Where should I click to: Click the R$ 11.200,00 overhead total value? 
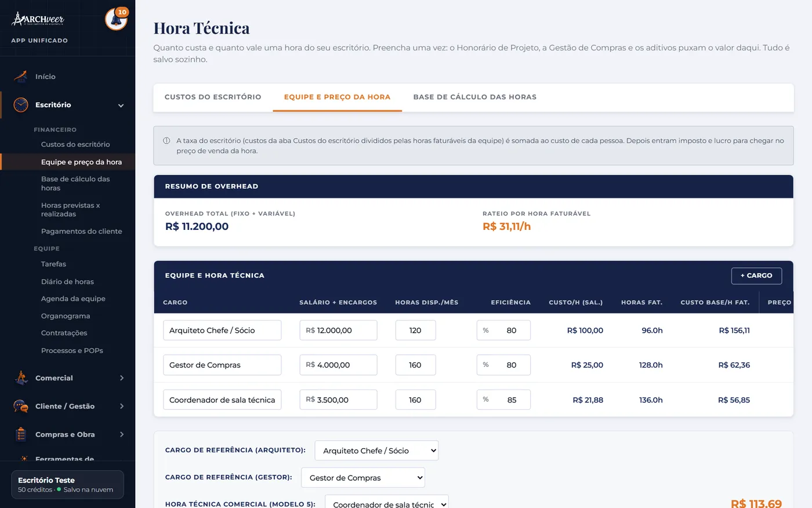pyautogui.click(x=197, y=226)
